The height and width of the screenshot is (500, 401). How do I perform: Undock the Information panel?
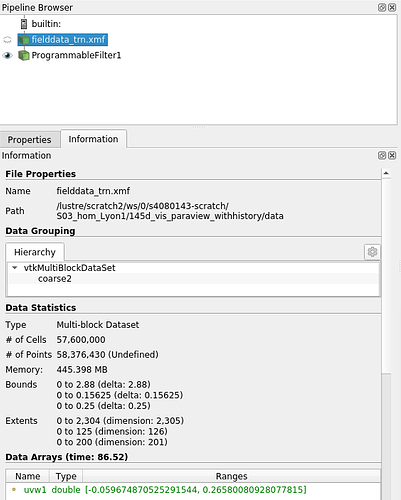[382, 155]
